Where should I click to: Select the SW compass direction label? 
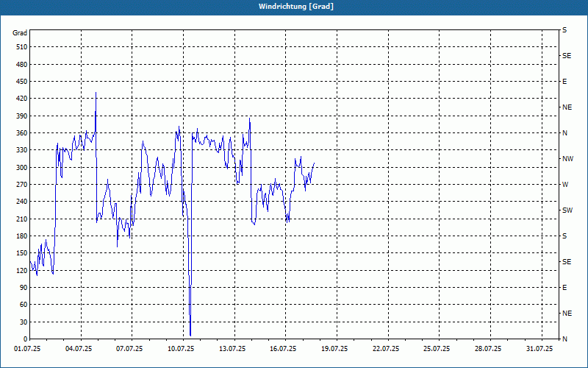(567, 210)
